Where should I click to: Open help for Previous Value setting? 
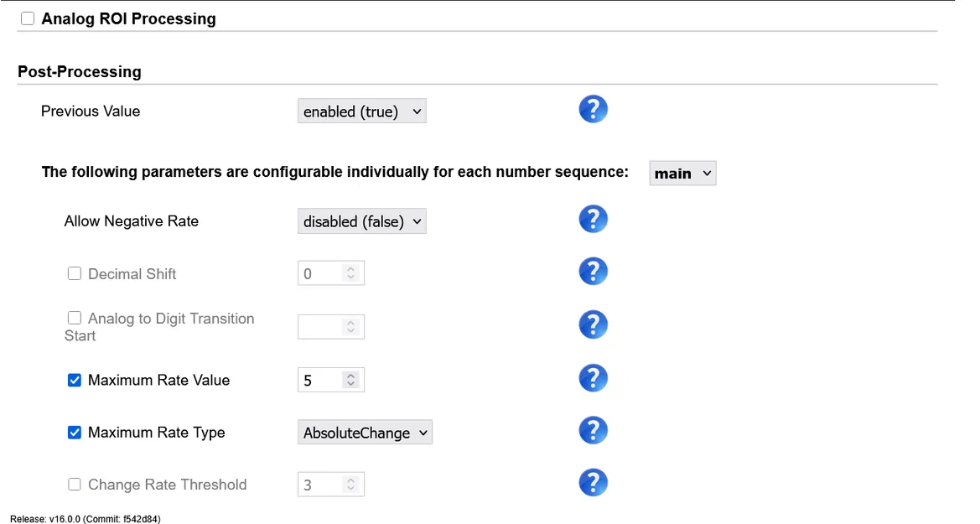(x=593, y=110)
